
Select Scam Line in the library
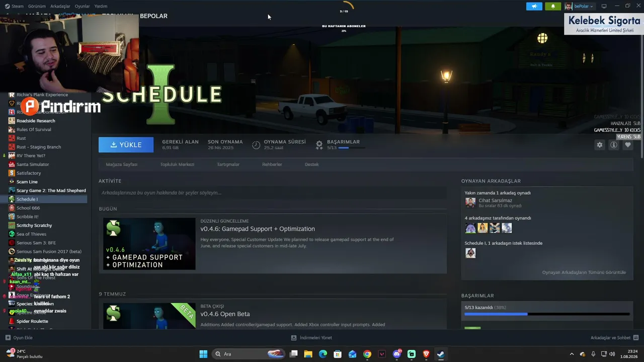[x=27, y=182]
